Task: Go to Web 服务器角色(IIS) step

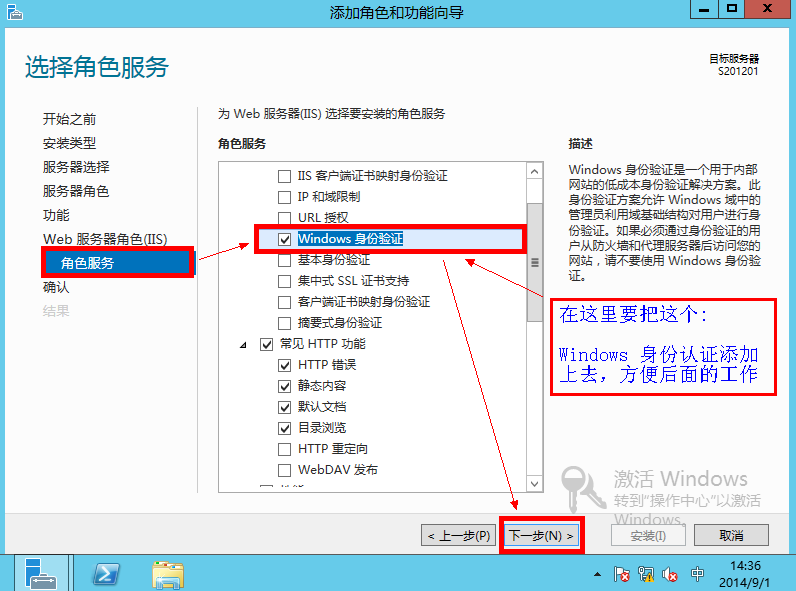Action: (x=105, y=239)
